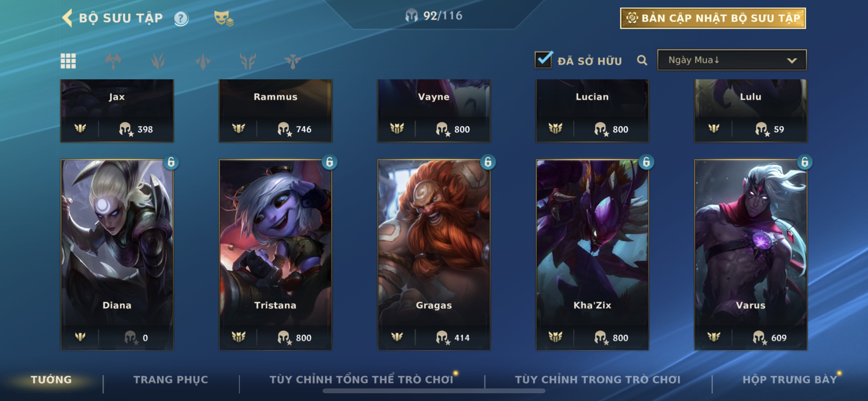Filter champions by the first role icon
The width and height of the screenshot is (868, 401).
[x=113, y=61]
